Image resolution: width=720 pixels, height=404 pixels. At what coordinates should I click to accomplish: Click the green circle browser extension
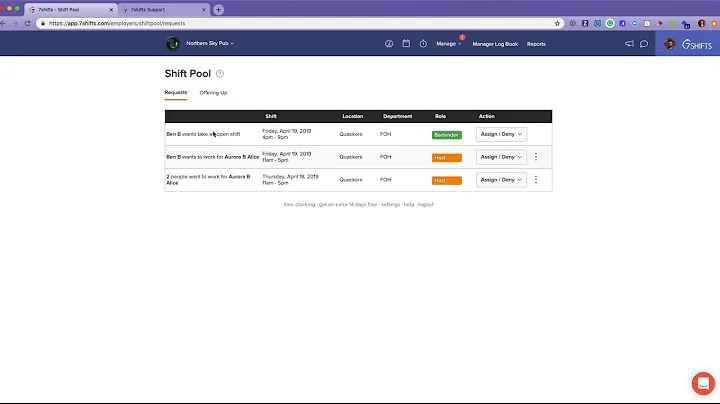coord(610,23)
